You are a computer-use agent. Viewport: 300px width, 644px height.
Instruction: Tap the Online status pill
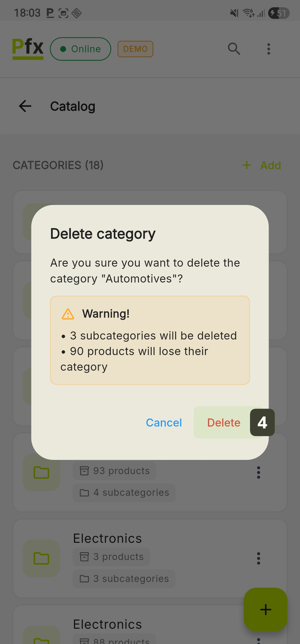pyautogui.click(x=81, y=49)
